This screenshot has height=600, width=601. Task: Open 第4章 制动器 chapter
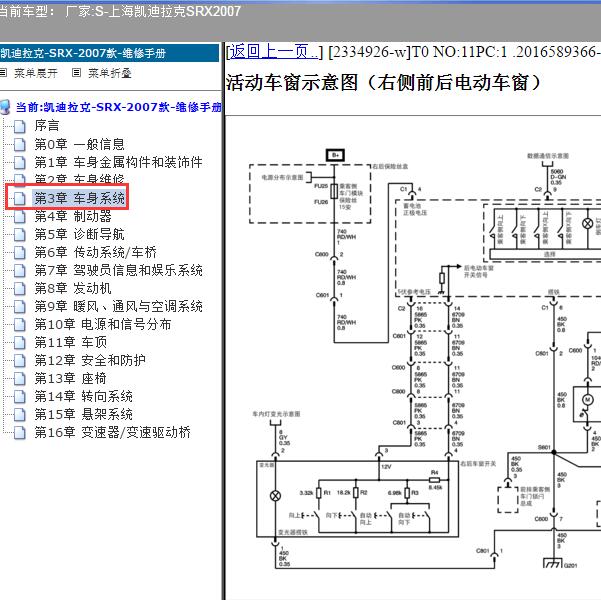[73, 216]
